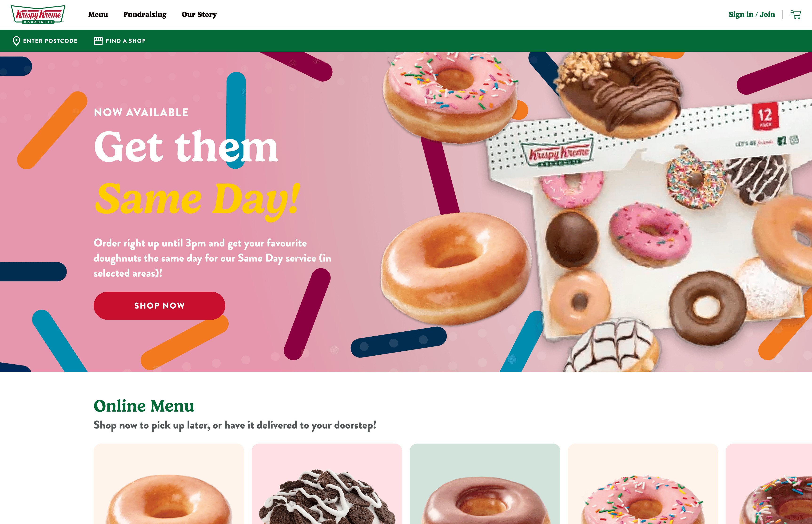Click the Krispy Kreme logo

point(38,15)
